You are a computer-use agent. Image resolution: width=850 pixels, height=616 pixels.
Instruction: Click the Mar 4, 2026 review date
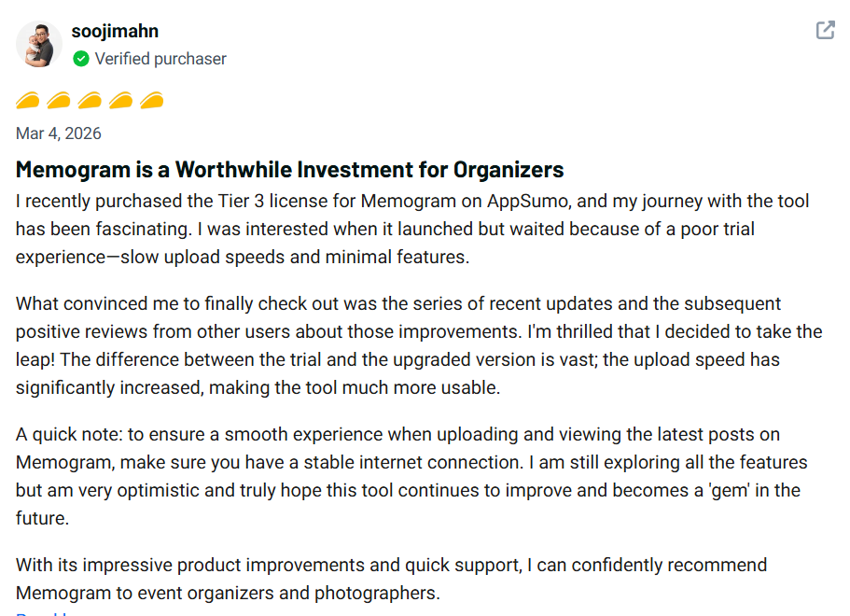[59, 133]
